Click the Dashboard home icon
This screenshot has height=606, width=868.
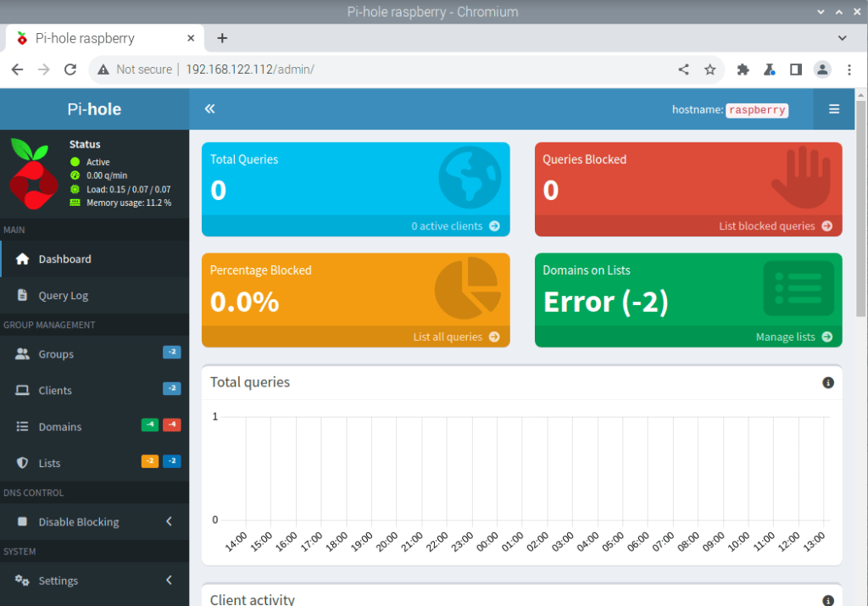(x=22, y=259)
